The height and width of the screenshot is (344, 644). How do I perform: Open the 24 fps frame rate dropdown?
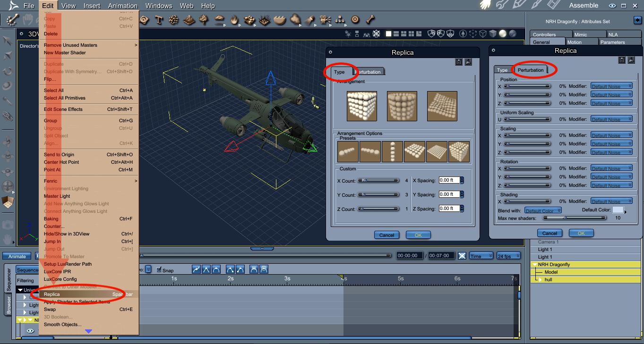point(508,256)
